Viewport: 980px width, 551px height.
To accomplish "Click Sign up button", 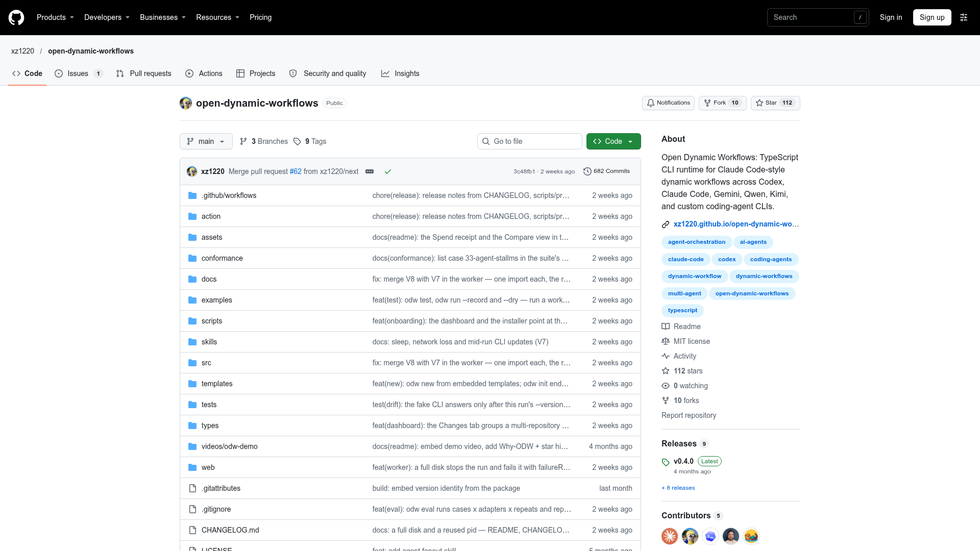I will coord(932,17).
